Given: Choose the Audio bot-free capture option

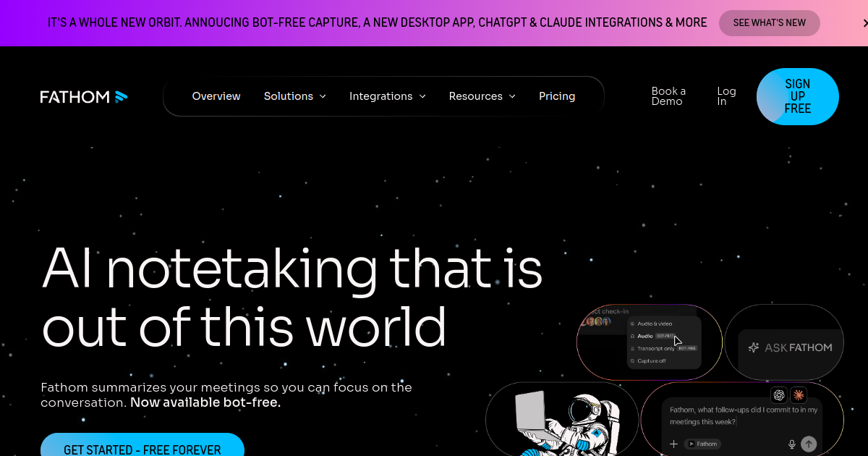Looking at the screenshot, I should click(x=653, y=336).
